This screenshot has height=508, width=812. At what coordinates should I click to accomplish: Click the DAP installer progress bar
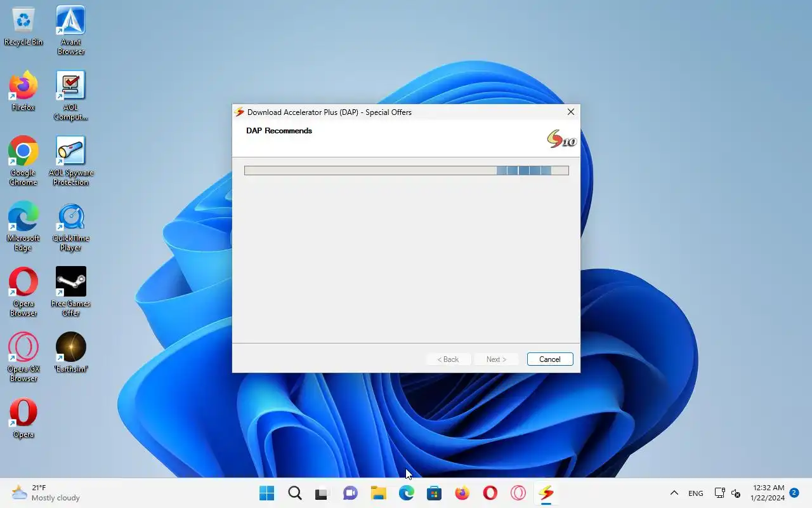(407, 170)
